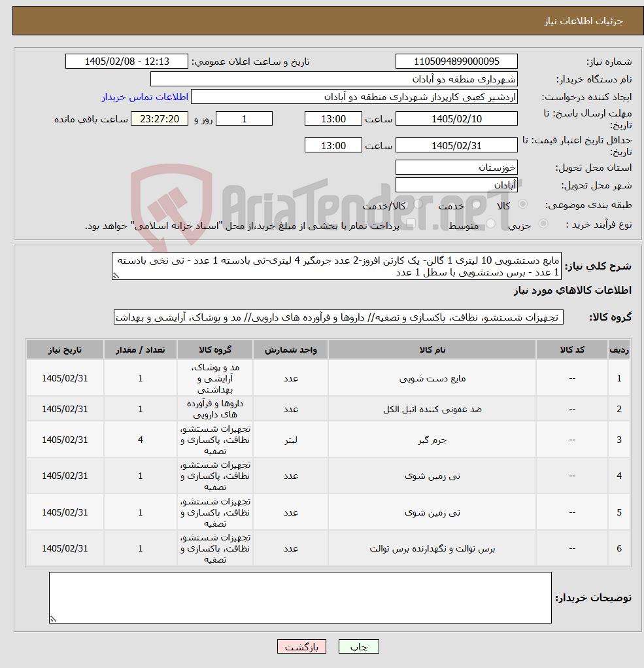Viewport: 644px width, 668px height.
Task: Click the تعداد / مقدار column header
Action: click(x=141, y=350)
